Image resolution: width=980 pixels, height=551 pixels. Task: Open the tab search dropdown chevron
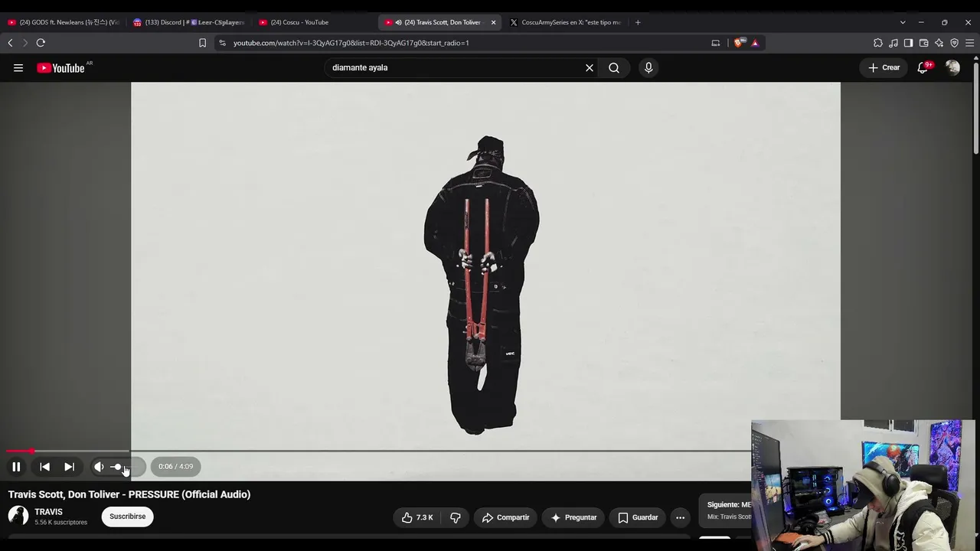tap(903, 22)
